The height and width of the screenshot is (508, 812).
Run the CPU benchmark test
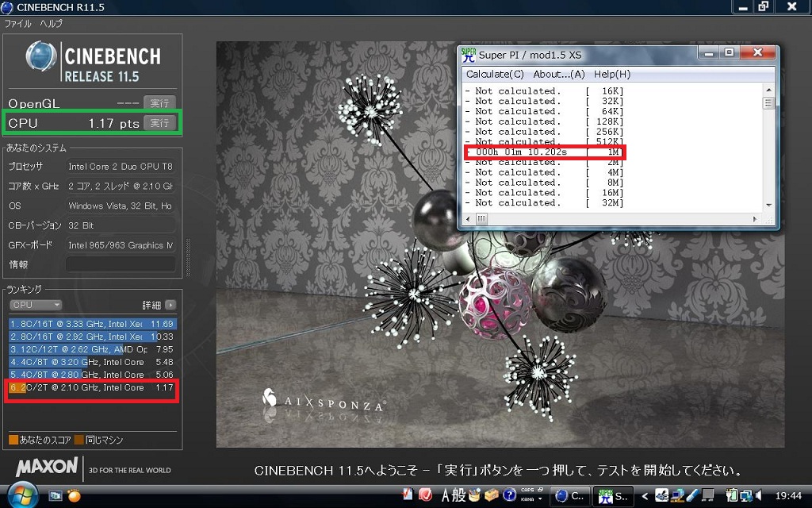[159, 123]
